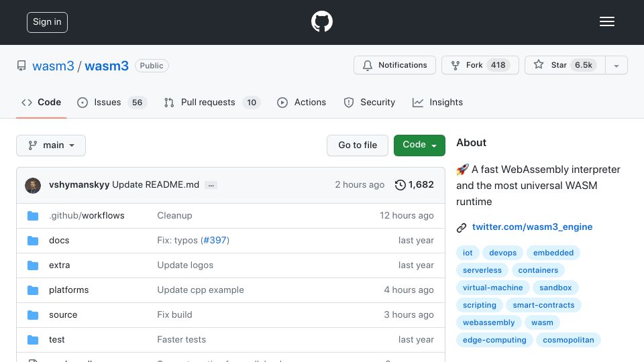Image resolution: width=644 pixels, height=362 pixels.
Task: Select the iot topic tag
Action: point(468,253)
